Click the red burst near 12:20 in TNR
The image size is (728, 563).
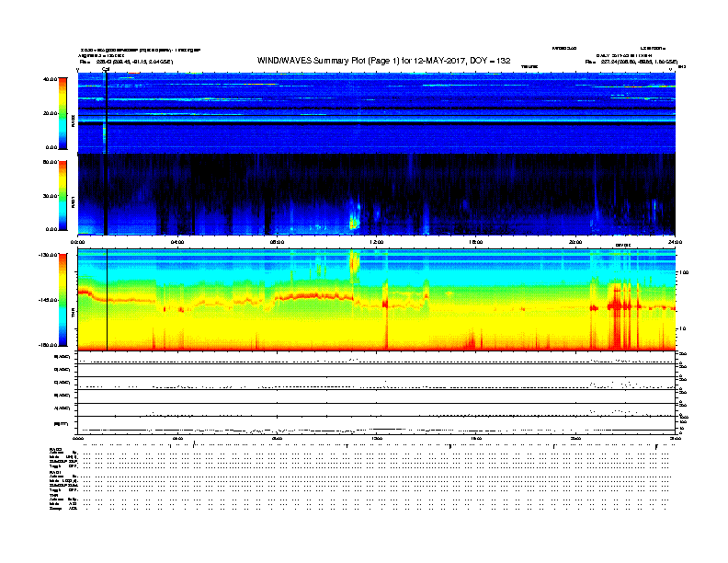(385, 314)
